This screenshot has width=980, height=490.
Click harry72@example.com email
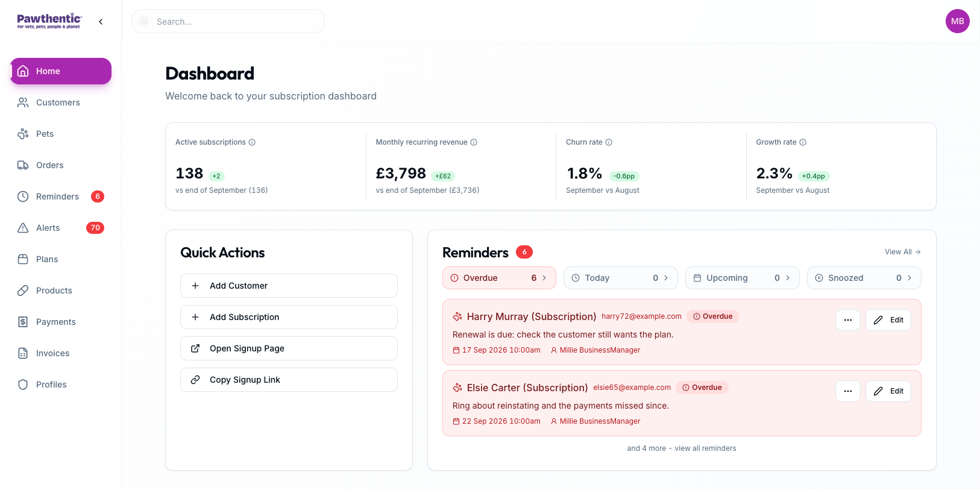(x=641, y=316)
